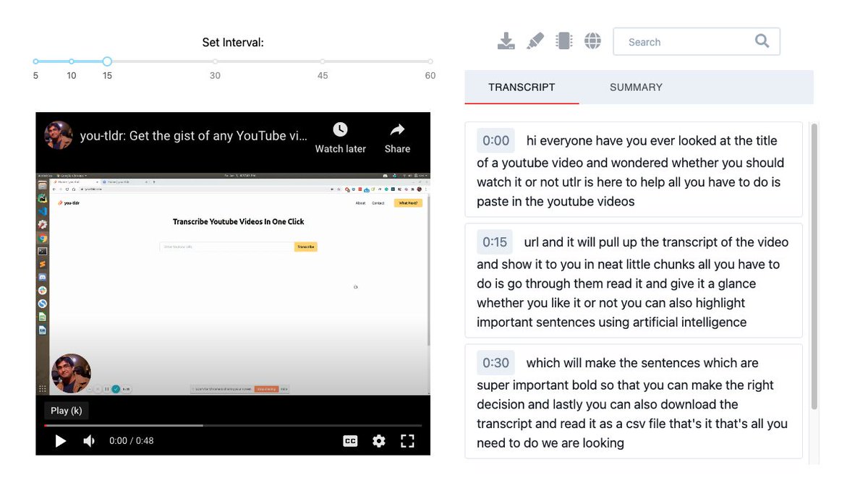The width and height of the screenshot is (868, 496).
Task: Seek on the video progress bar
Action: point(233,425)
